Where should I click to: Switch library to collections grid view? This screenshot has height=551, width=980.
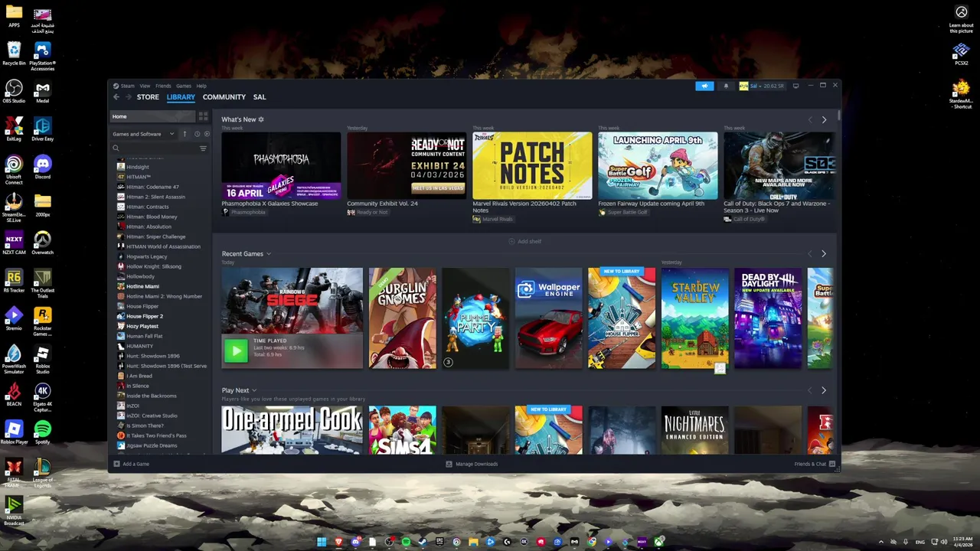203,116
